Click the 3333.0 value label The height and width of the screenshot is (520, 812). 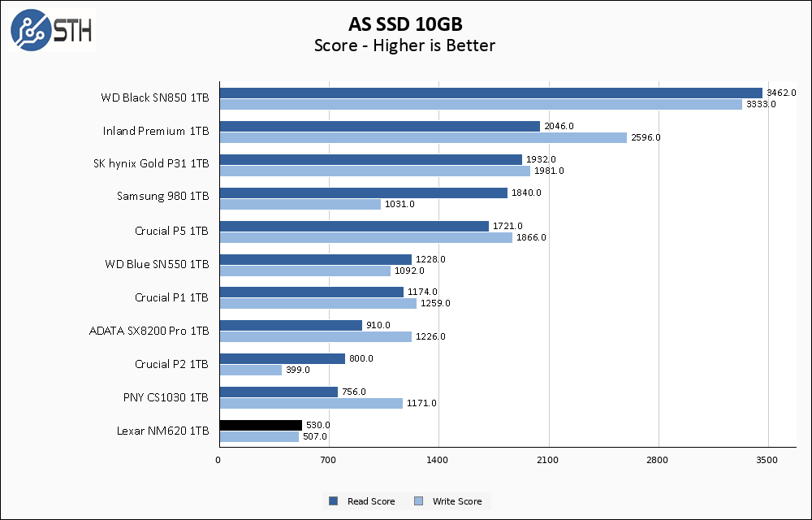pos(761,104)
